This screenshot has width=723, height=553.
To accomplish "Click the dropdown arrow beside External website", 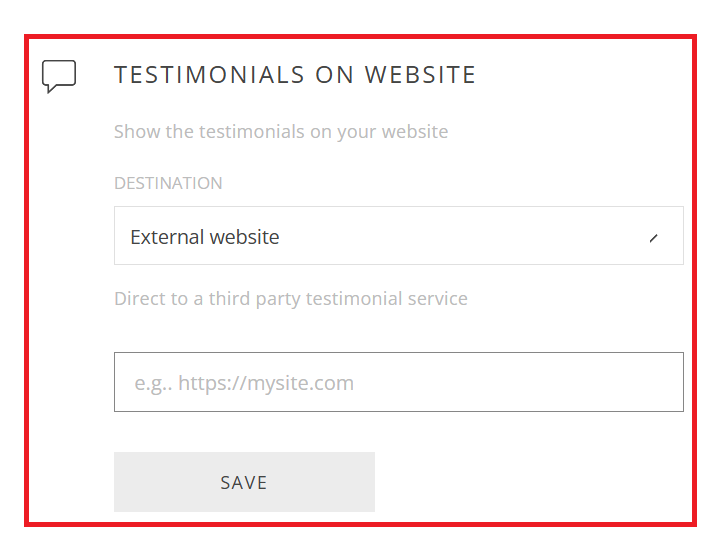I will [653, 238].
